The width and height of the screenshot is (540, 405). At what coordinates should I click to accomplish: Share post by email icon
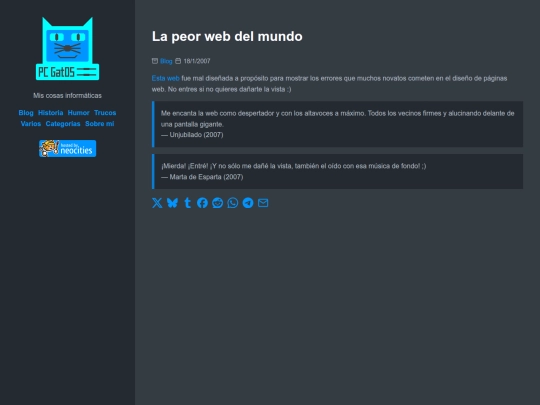coord(263,203)
